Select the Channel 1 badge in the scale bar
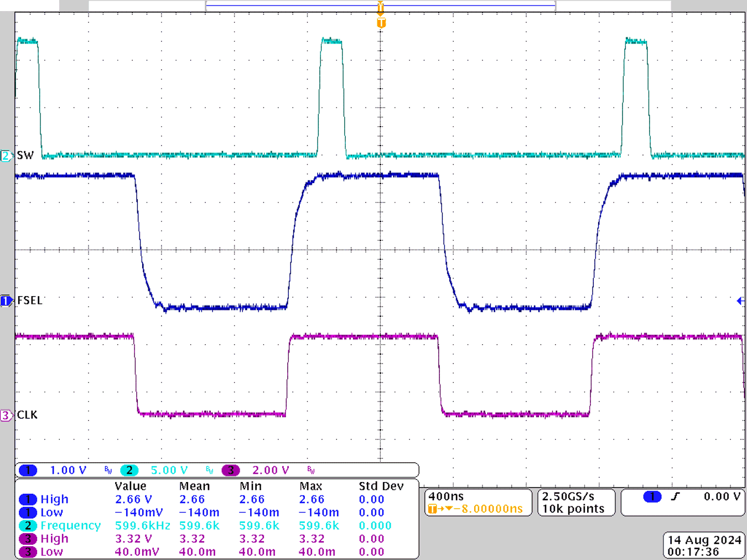The width and height of the screenshot is (747, 560). (27, 470)
